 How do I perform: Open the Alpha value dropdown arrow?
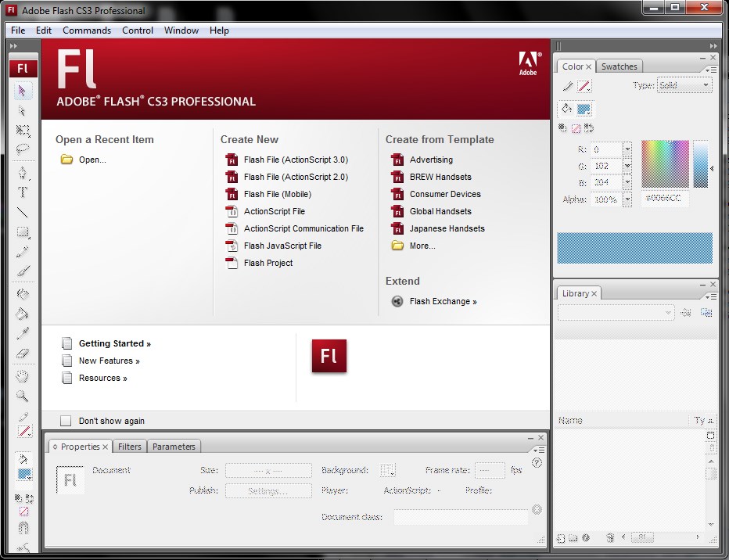pyautogui.click(x=627, y=199)
